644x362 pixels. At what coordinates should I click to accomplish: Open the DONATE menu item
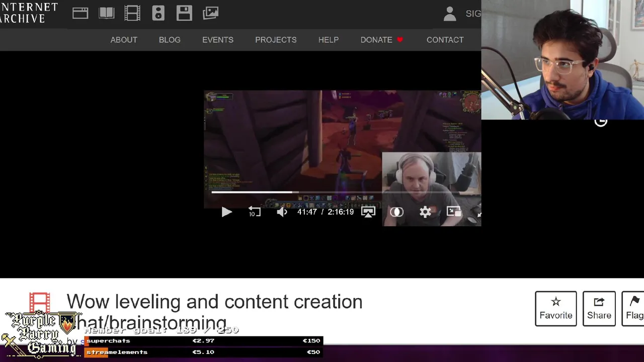pyautogui.click(x=382, y=40)
